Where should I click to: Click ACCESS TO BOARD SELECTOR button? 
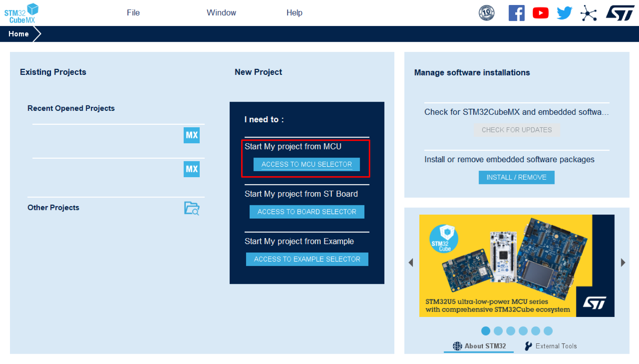307,212
